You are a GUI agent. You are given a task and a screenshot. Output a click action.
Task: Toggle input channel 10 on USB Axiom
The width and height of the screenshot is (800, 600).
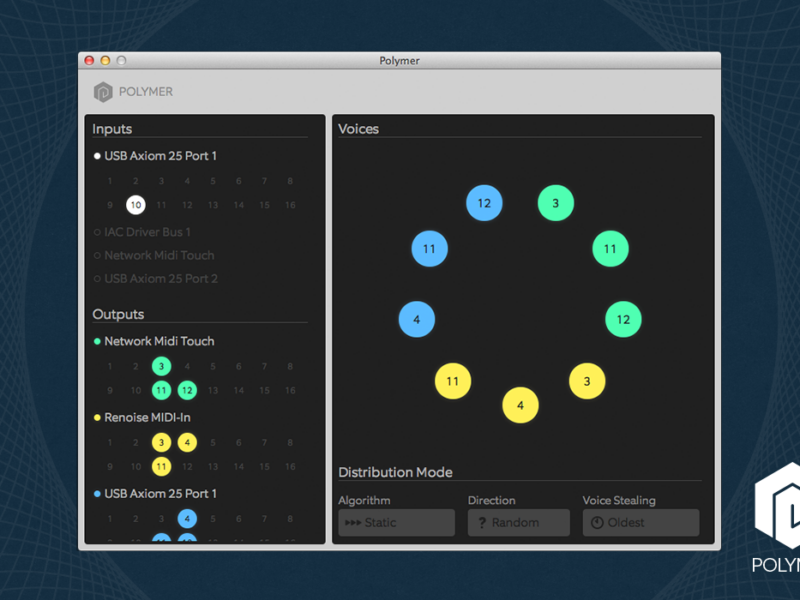[136, 205]
